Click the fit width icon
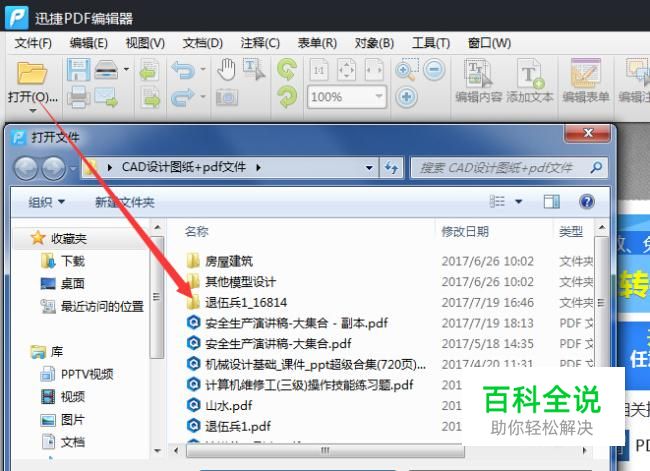This screenshot has height=471, width=650. [374, 70]
